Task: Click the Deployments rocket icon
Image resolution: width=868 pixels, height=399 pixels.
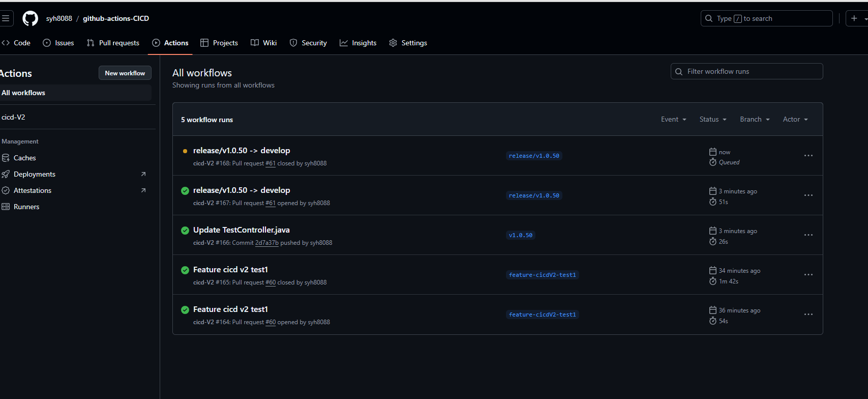Action: pyautogui.click(x=6, y=174)
